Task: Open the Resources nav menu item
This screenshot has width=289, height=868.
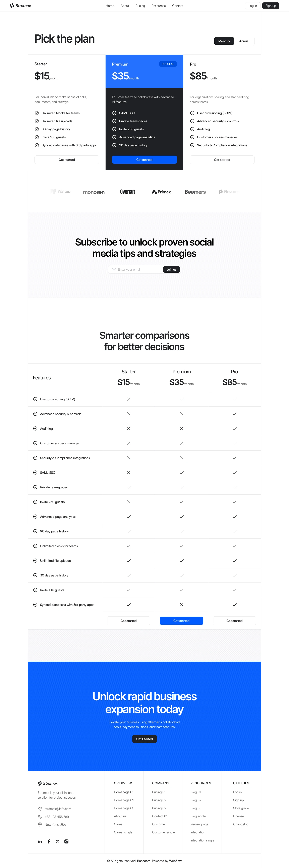Action: 159,6
